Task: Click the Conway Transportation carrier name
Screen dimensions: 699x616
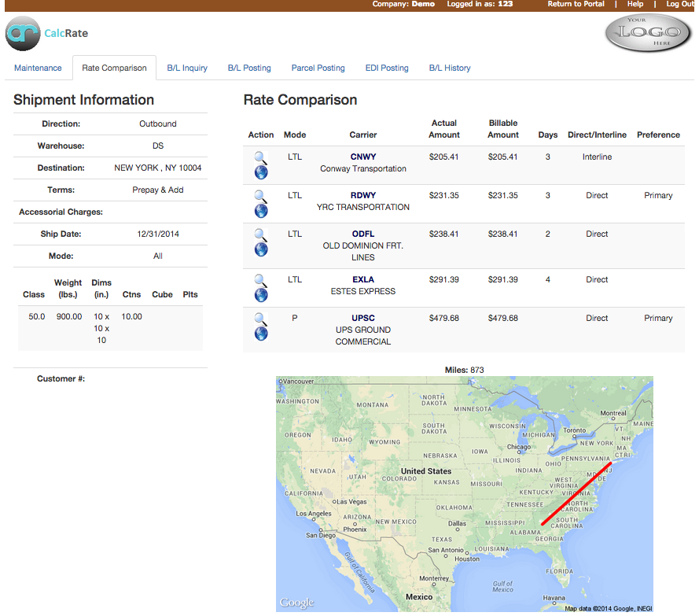Action: tap(363, 168)
